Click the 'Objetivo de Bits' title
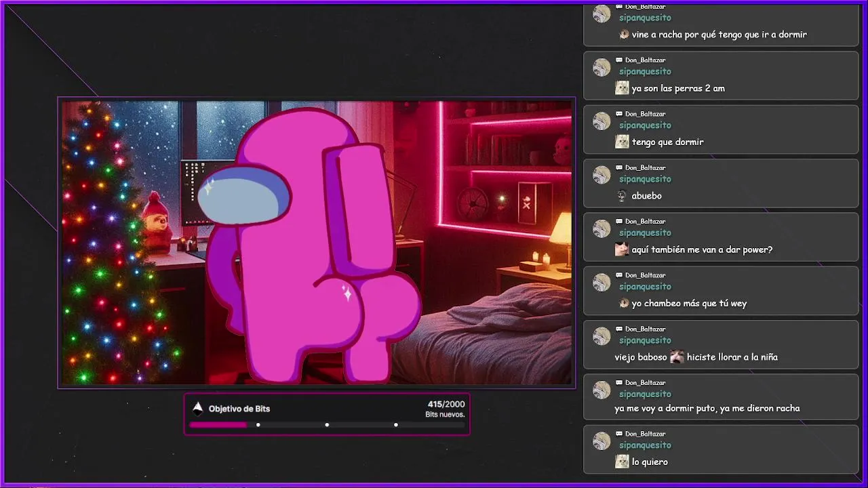The width and height of the screenshot is (868, 488). coord(239,409)
